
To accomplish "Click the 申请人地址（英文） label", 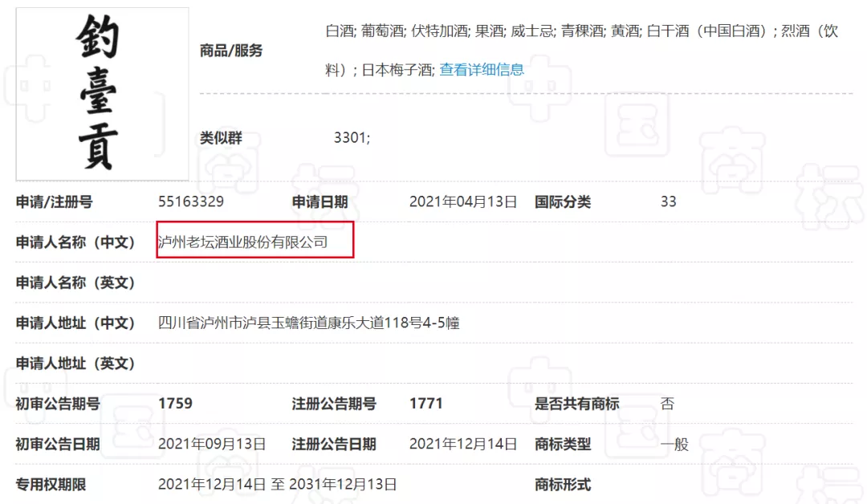I will coord(75,364).
